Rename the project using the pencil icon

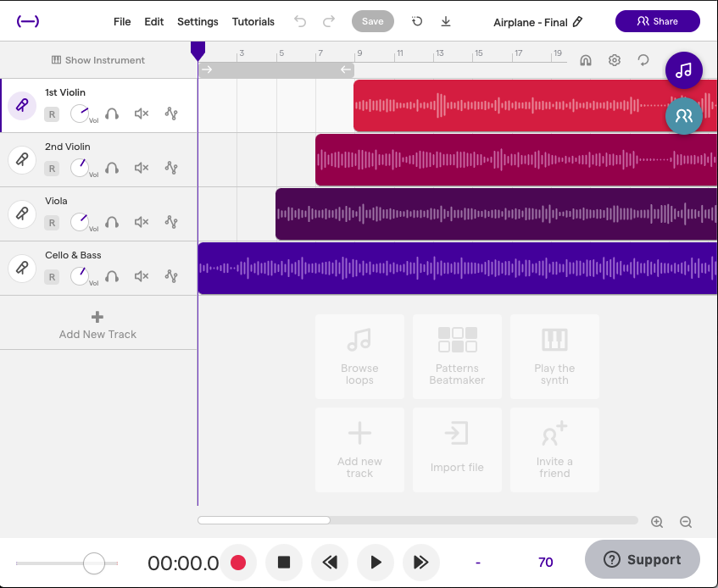click(579, 23)
